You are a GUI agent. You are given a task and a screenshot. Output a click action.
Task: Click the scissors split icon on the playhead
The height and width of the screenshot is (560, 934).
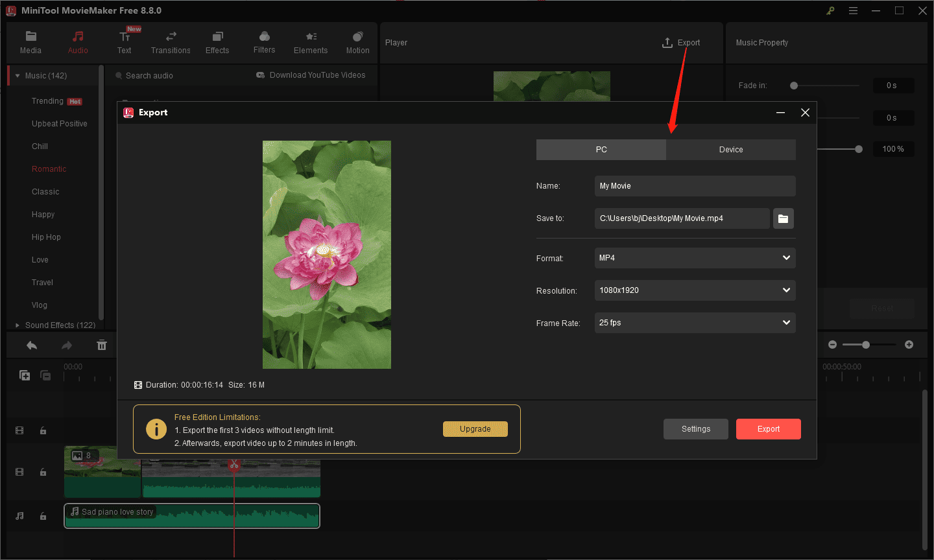pos(234,465)
